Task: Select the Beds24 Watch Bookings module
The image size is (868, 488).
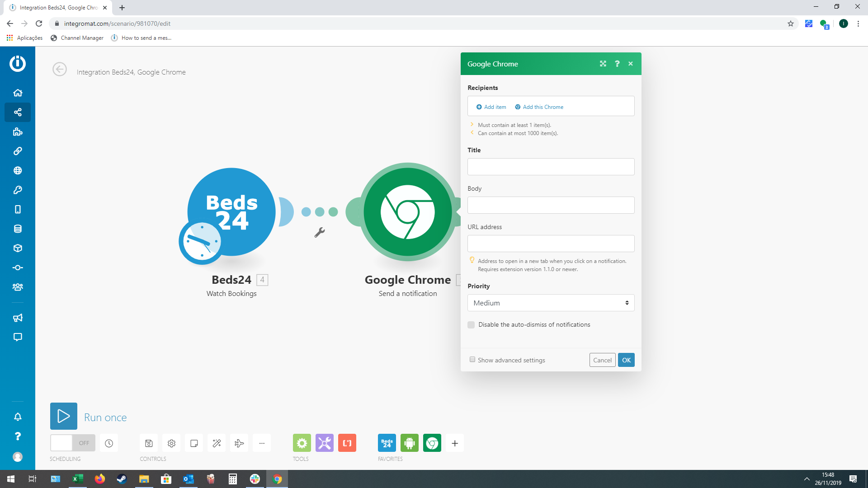Action: pos(231,212)
